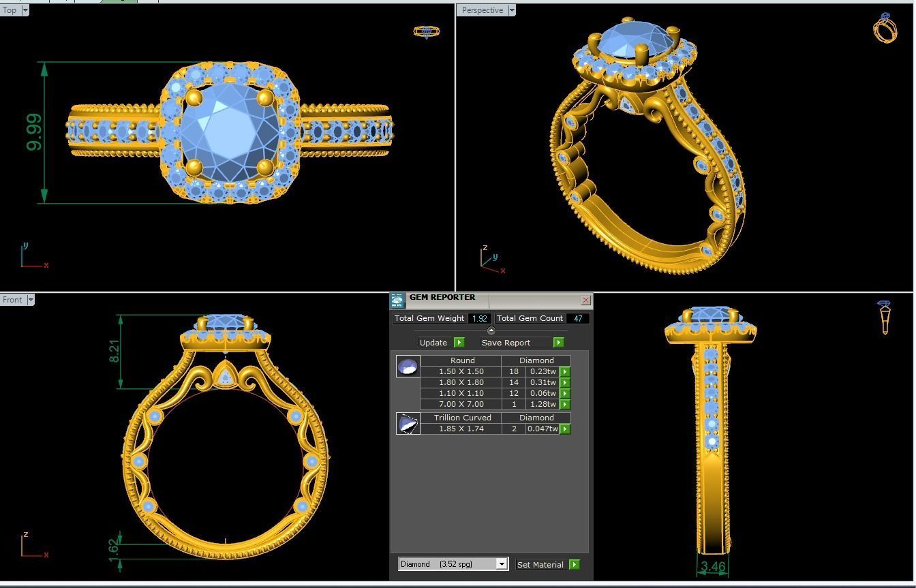
Task: Click green arrow for 1.10 X 1.10 row
Action: tap(565, 393)
